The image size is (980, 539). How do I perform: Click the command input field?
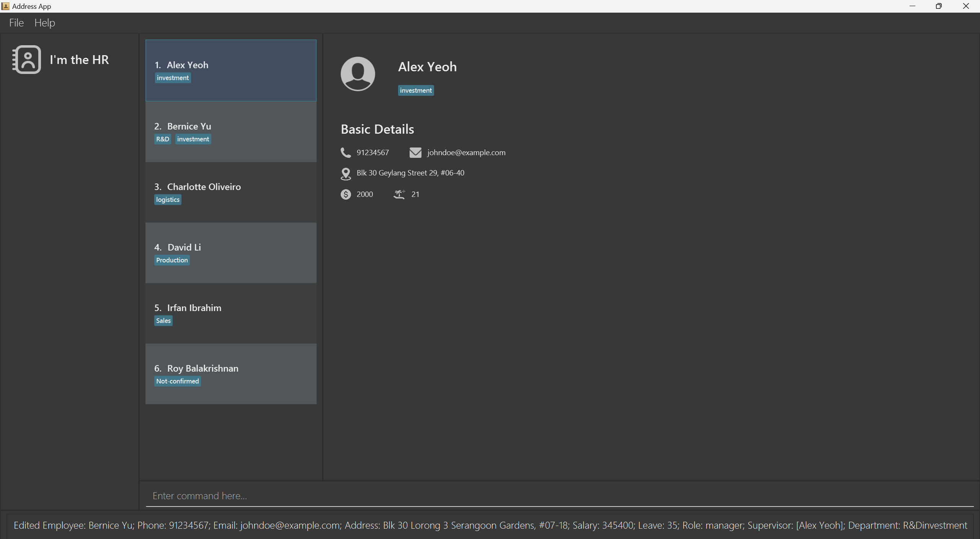click(559, 496)
